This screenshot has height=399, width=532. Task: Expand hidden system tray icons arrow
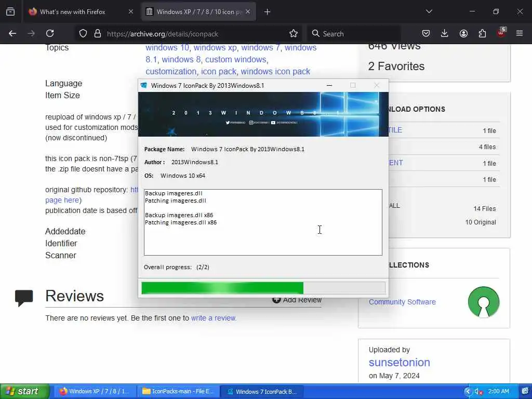[468, 392]
